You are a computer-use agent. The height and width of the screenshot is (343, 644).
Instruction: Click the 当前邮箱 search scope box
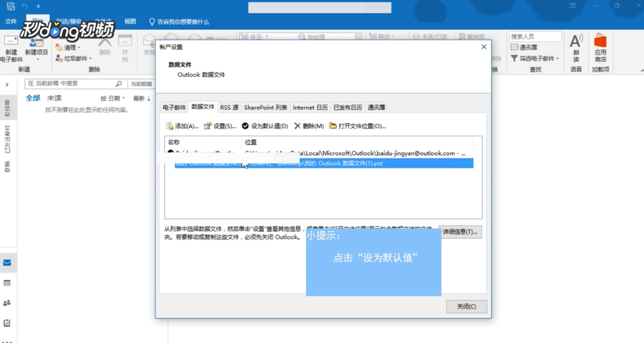(x=141, y=83)
